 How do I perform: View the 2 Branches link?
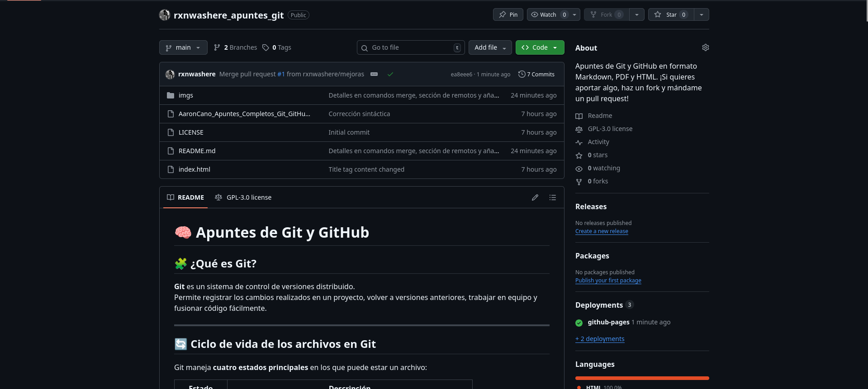(235, 47)
